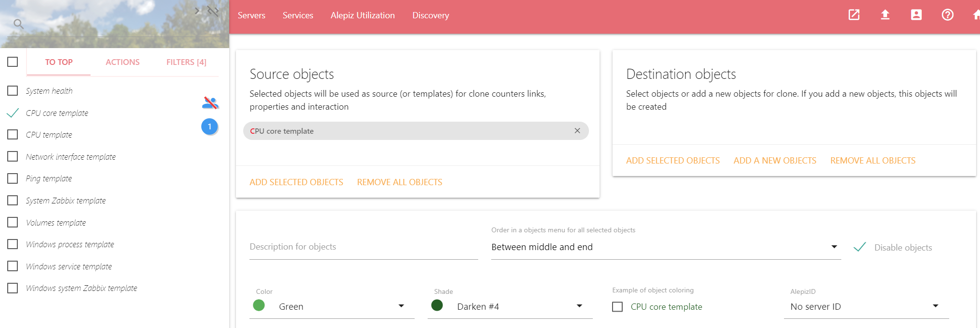Click ADD A NEW OBJECTS in Destination objects
Image resolution: width=980 pixels, height=328 pixels.
pyautogui.click(x=775, y=161)
